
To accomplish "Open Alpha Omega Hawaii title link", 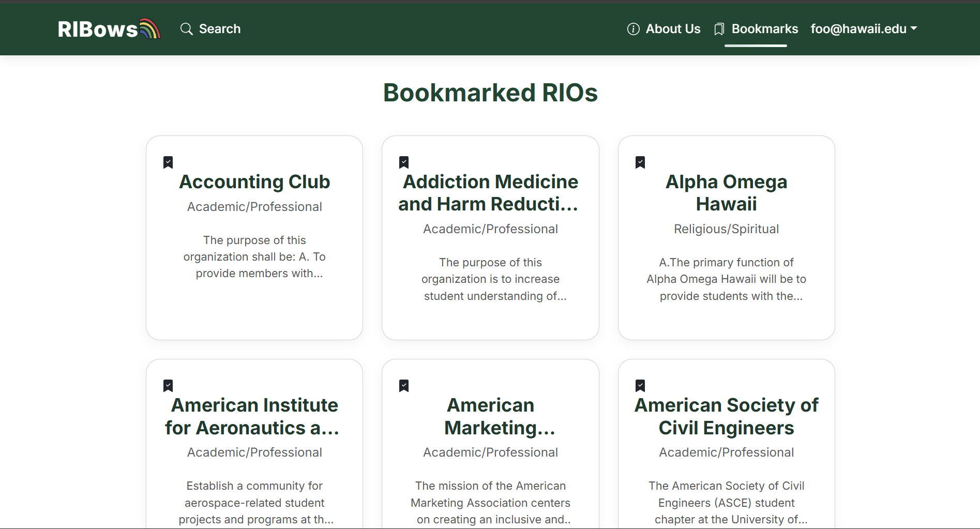I will [x=726, y=193].
